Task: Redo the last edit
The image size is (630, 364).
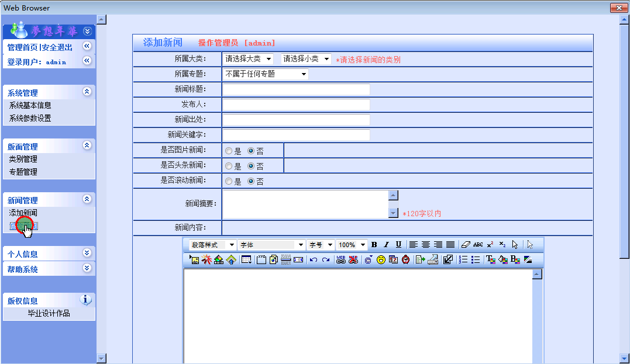Action: click(326, 259)
